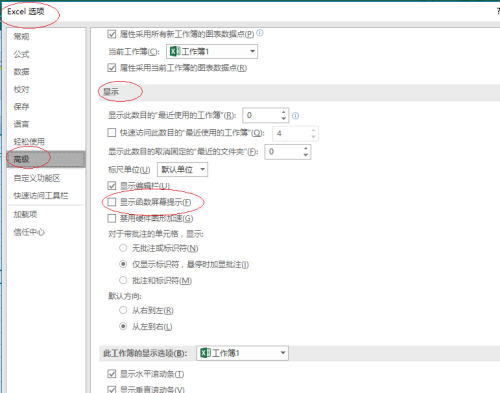
Task: Enable 禁用硬件图形加速 checkbox
Action: coord(112,218)
